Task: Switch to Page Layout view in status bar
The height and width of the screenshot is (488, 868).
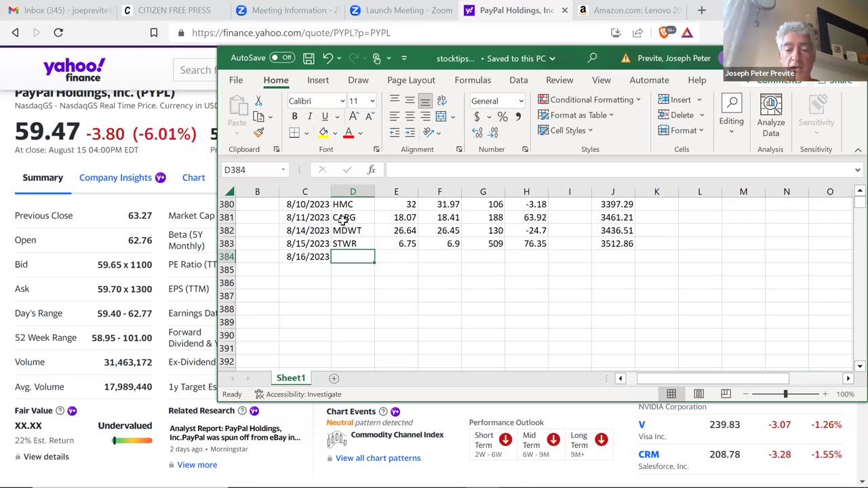Action: [698, 394]
